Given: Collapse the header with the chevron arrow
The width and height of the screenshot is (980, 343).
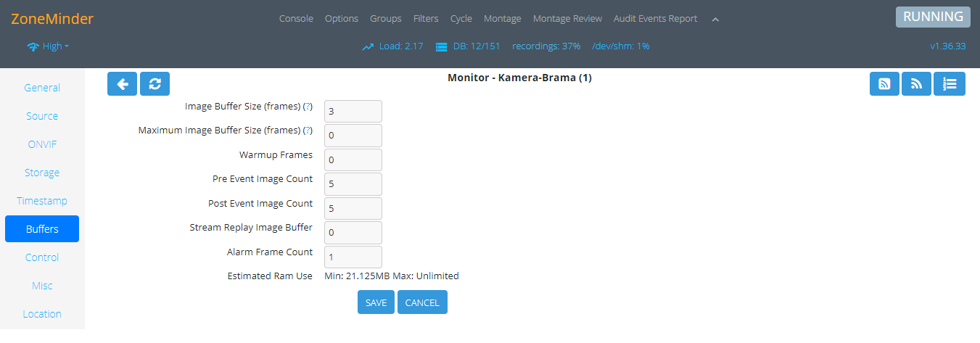Looking at the screenshot, I should coord(715,20).
